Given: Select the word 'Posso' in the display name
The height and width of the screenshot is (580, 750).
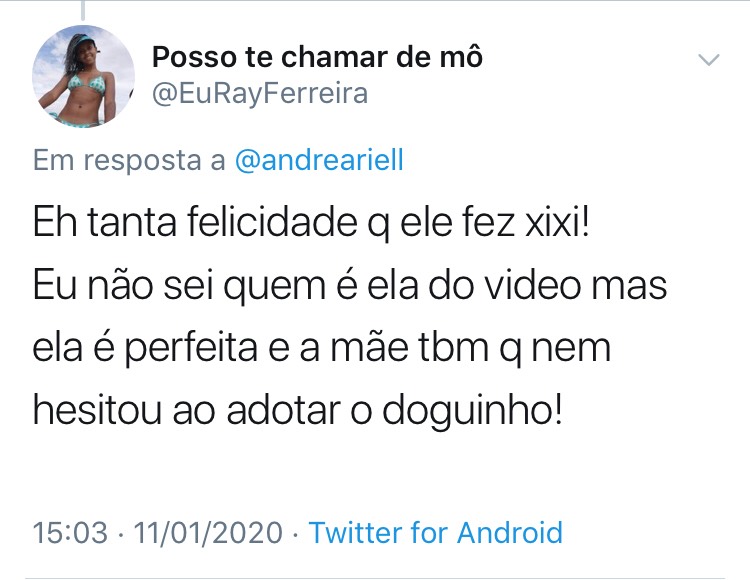Looking at the screenshot, I should [194, 57].
